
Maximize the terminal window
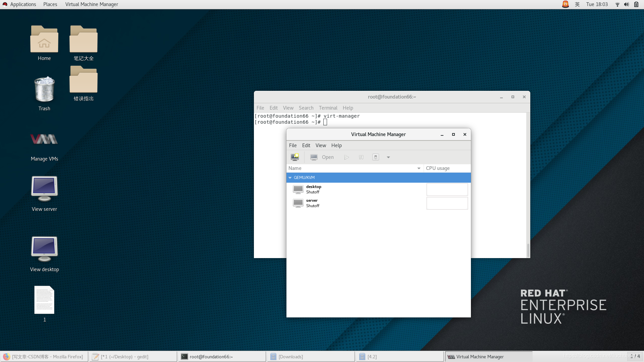(x=513, y=97)
